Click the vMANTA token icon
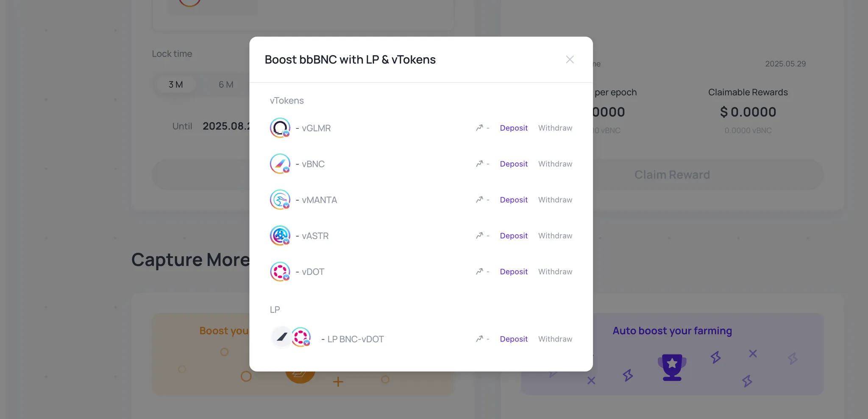This screenshot has width=868, height=419. tap(280, 200)
